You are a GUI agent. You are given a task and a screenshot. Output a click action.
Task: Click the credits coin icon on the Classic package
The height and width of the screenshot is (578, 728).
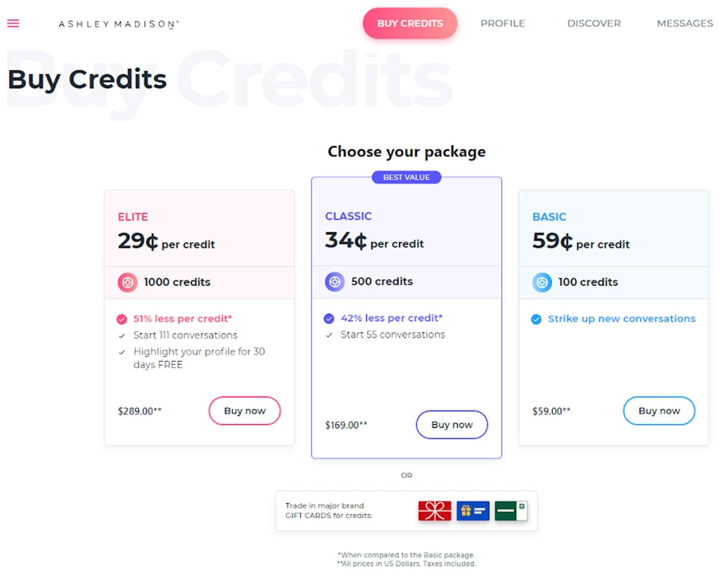334,281
